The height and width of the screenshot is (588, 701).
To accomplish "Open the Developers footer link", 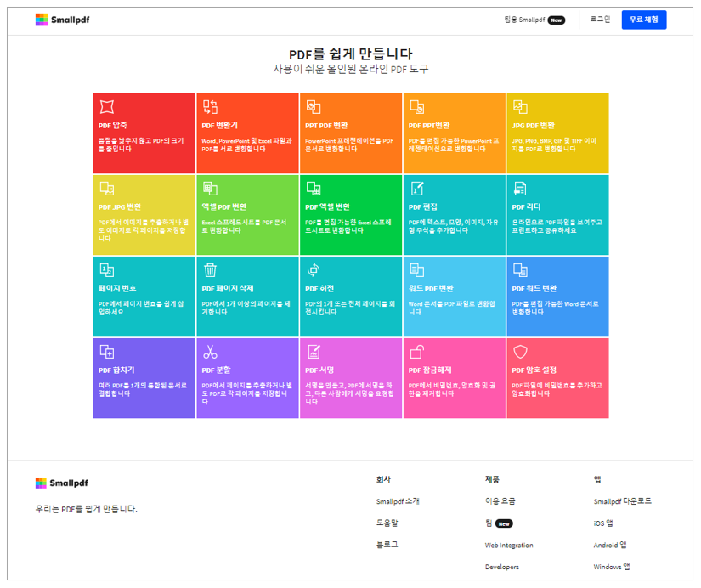I will click(x=502, y=567).
